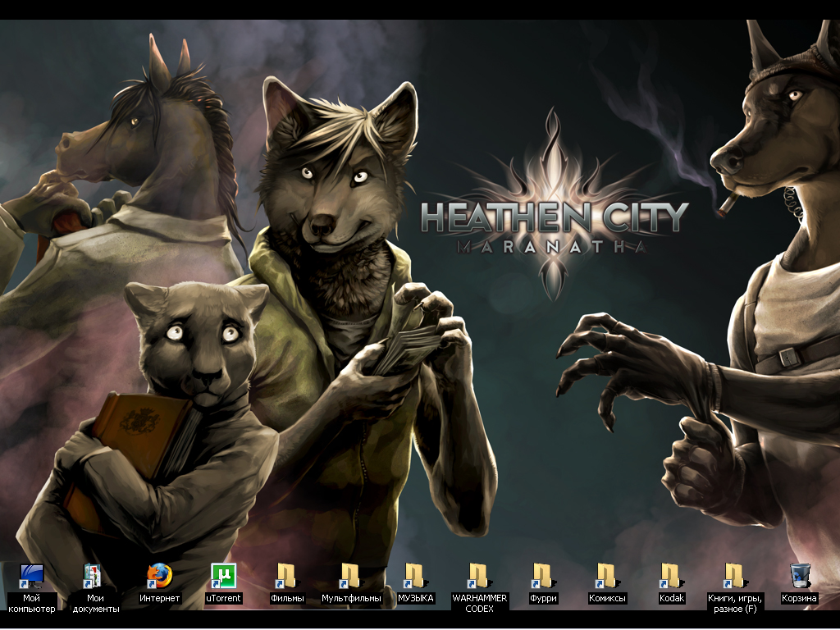Open the WARHAMMER CODEX folder shortcut
Image resolution: width=840 pixels, height=630 pixels.
coord(479,577)
